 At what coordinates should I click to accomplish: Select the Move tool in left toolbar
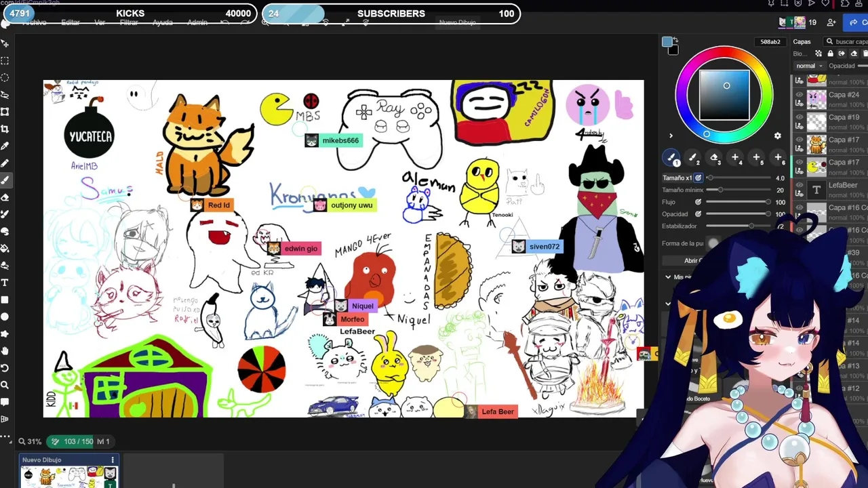point(5,43)
